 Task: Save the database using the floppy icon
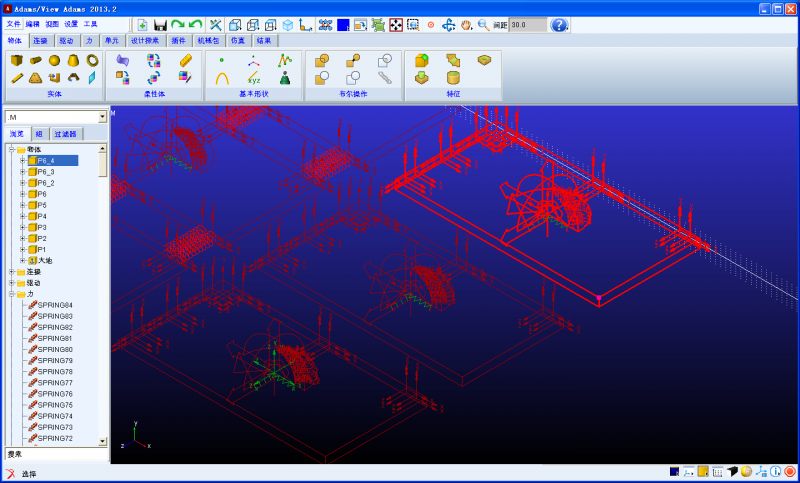point(160,25)
